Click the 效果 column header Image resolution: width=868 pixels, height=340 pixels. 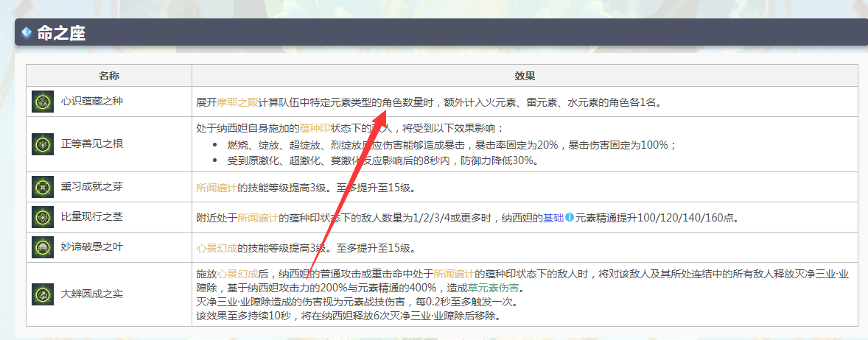(524, 75)
